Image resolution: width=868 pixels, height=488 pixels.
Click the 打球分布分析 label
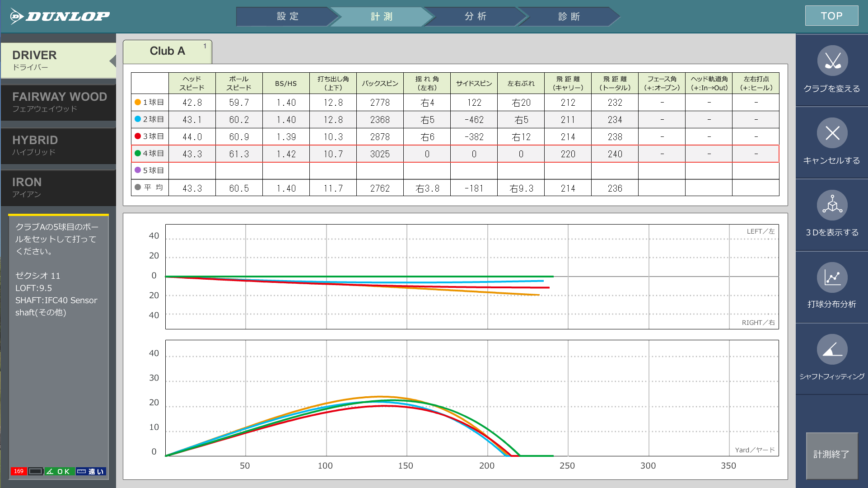(x=832, y=304)
